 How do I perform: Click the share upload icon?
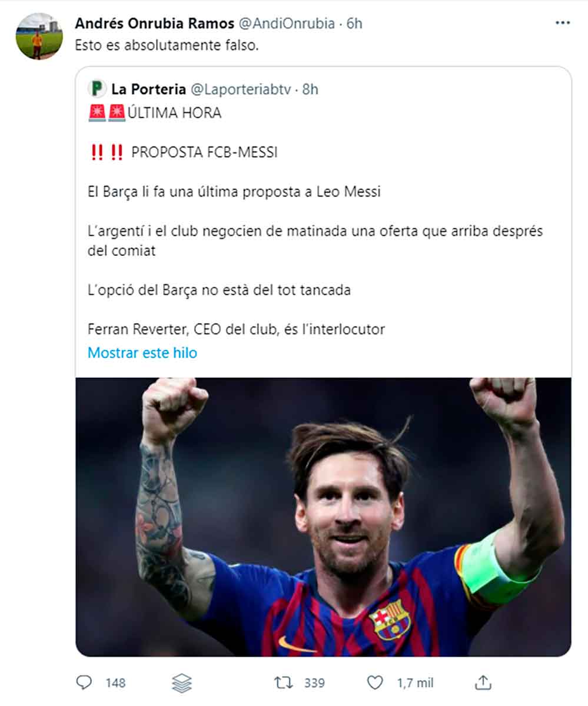(483, 682)
